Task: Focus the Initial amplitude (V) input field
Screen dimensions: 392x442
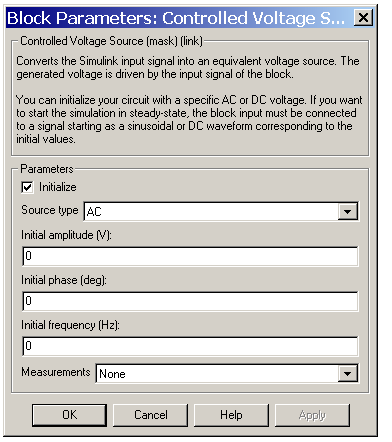Action: point(190,256)
